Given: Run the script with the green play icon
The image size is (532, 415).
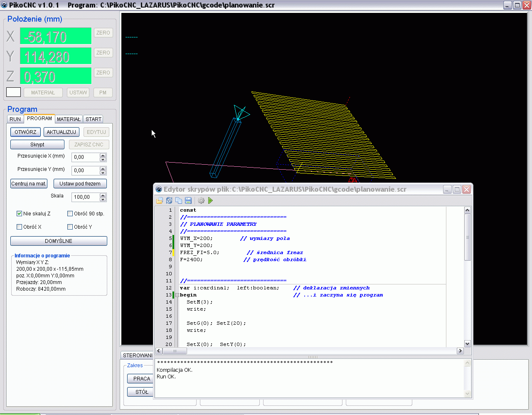Looking at the screenshot, I should [x=211, y=200].
